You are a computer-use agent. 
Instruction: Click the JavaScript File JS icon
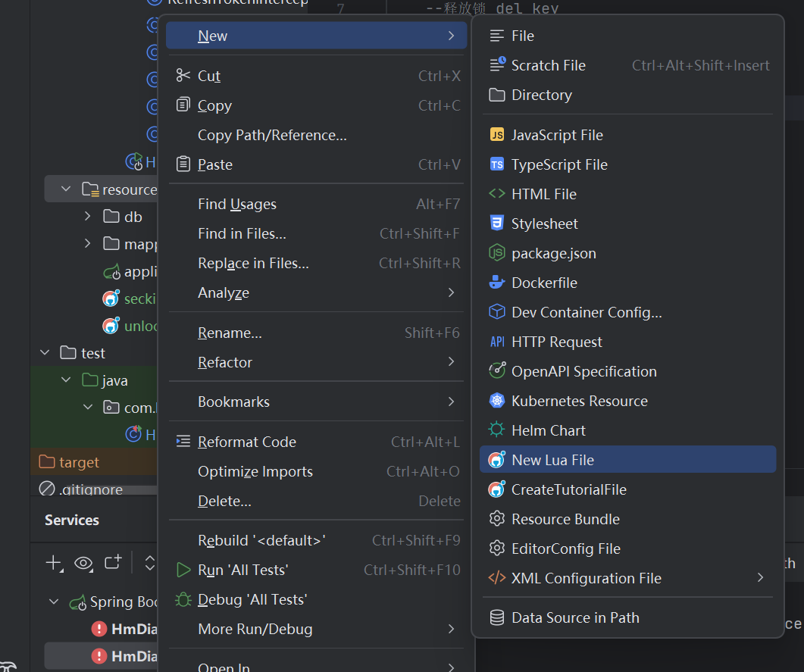(x=496, y=134)
